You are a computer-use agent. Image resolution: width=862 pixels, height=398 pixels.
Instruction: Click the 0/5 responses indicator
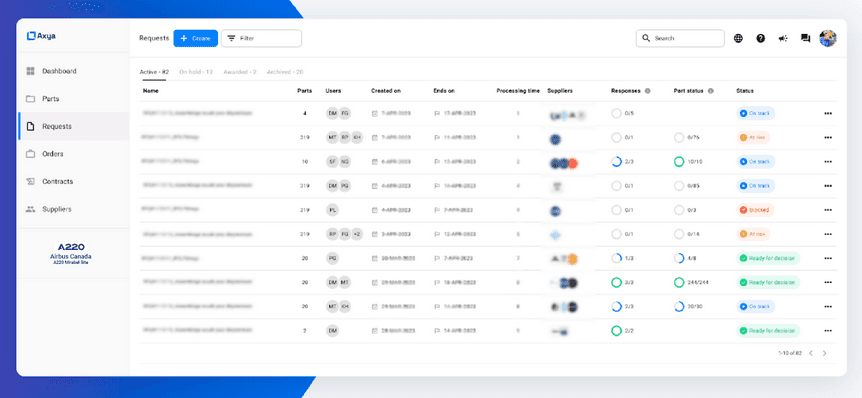[623, 114]
